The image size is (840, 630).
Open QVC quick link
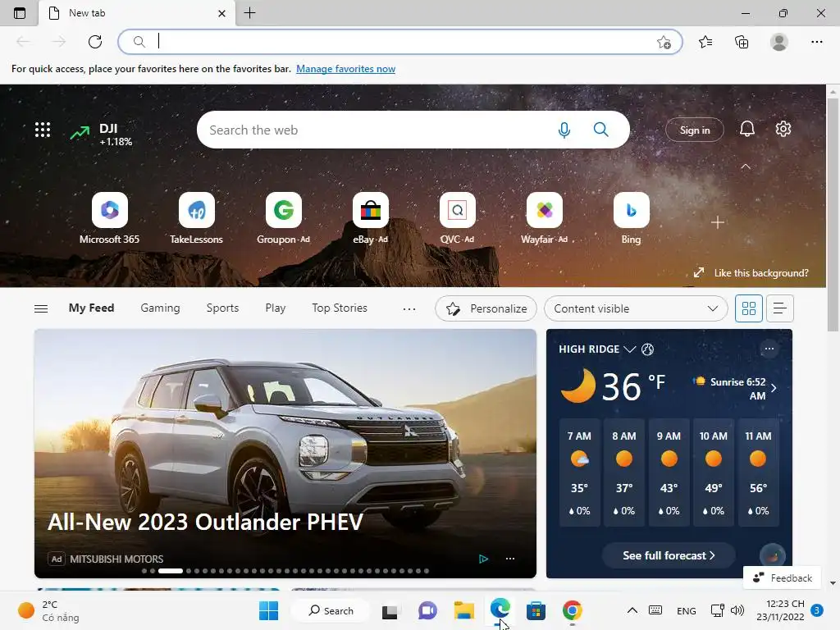tap(458, 218)
